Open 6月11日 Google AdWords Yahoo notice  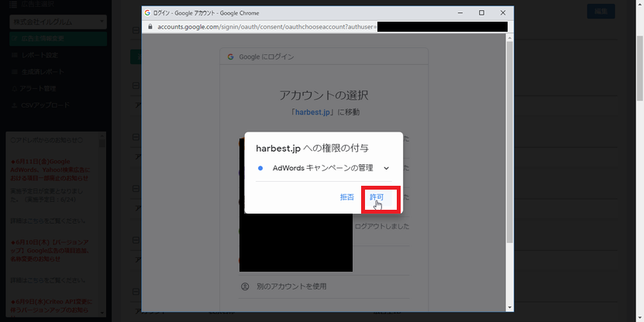pyautogui.click(x=50, y=170)
